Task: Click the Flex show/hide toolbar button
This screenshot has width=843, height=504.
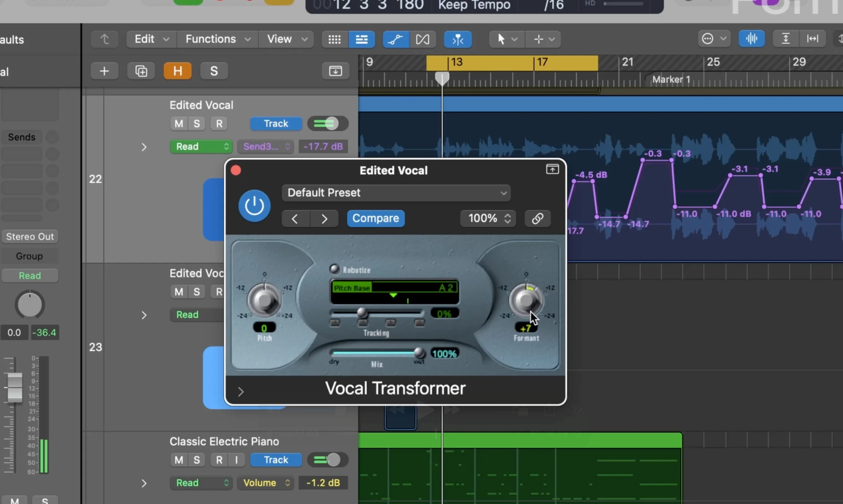Action: [422, 39]
